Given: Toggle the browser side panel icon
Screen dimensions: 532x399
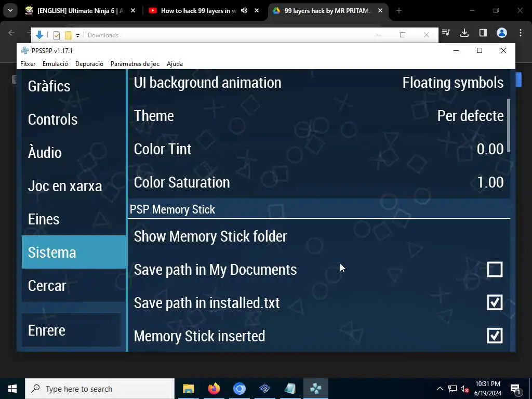Looking at the screenshot, I should click(483, 33).
